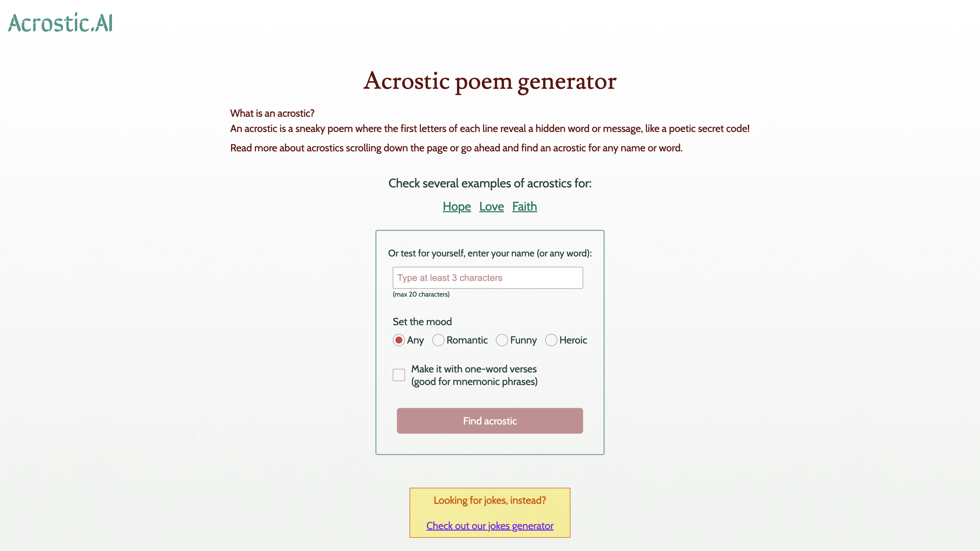Open the jokes generator
The image size is (980, 551).
(490, 525)
